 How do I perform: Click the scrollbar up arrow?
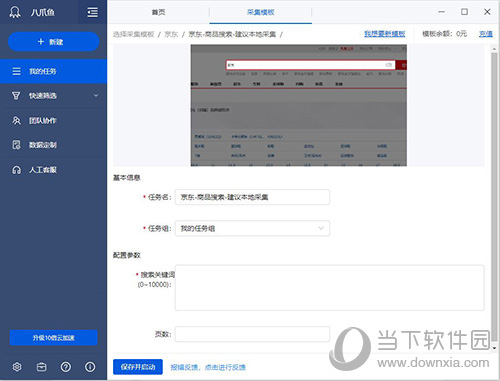[x=494, y=49]
